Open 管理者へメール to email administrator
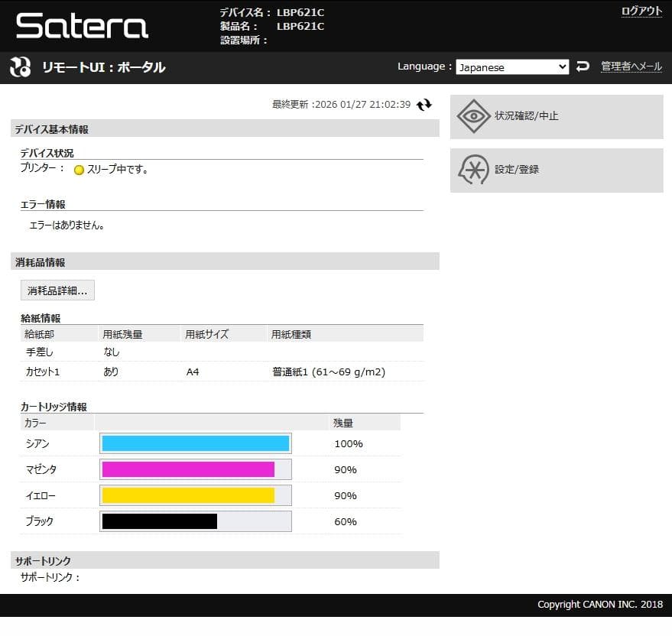Viewport: 672px width, 636px height. [633, 67]
